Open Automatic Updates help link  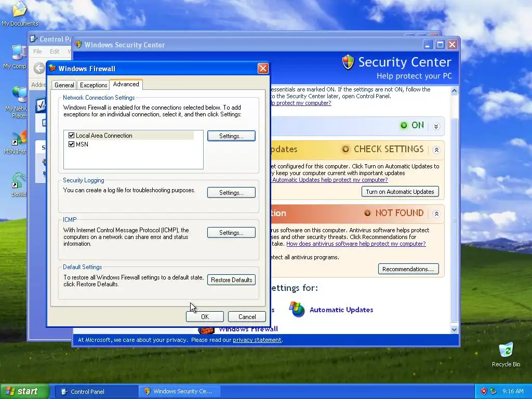pos(330,180)
